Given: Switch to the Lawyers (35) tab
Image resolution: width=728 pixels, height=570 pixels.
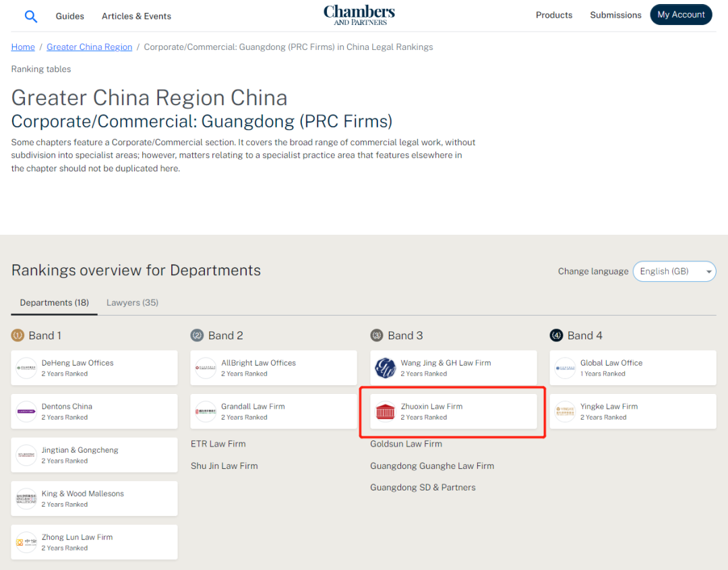Looking at the screenshot, I should [132, 303].
